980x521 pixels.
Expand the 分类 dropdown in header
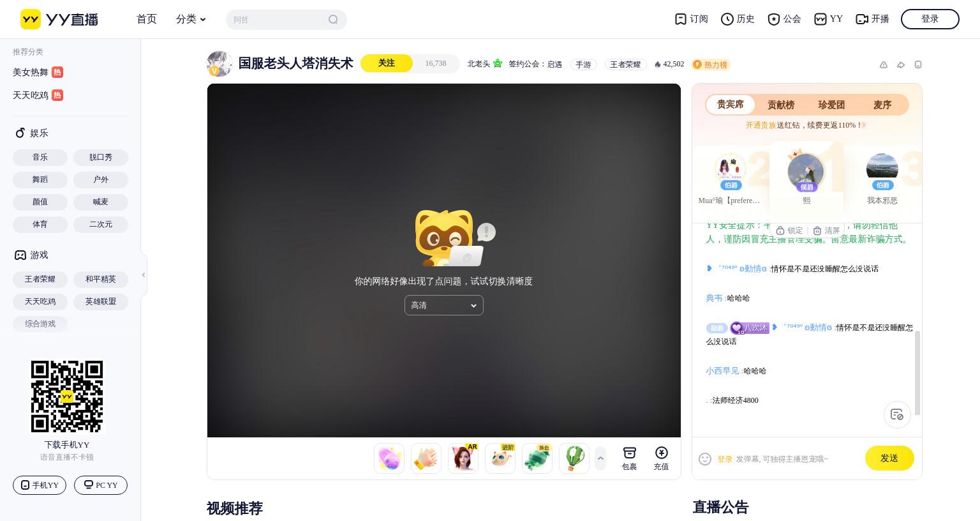click(x=191, y=19)
